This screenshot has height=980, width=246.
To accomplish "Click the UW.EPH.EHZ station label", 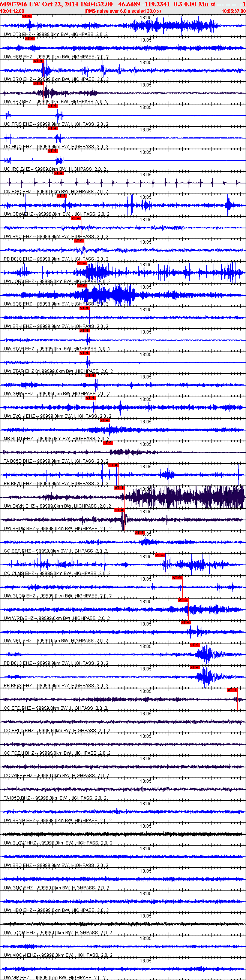I will 56,326.
